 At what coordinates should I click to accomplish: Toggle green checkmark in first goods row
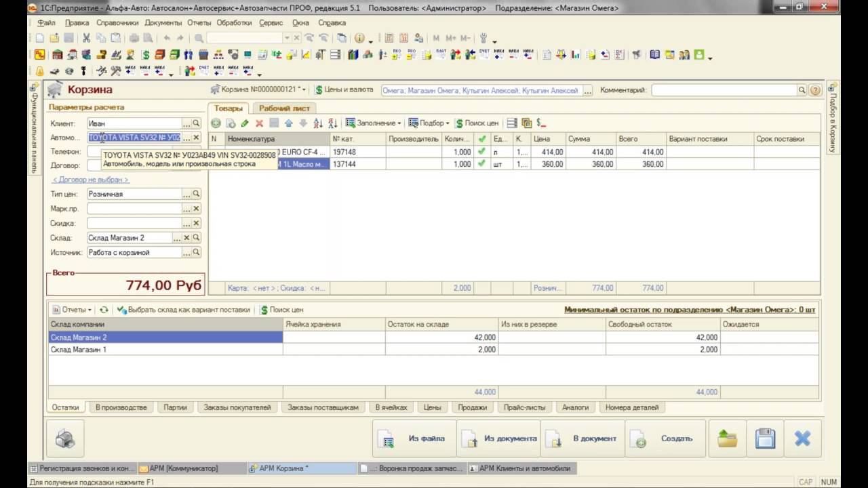pyautogui.click(x=481, y=152)
